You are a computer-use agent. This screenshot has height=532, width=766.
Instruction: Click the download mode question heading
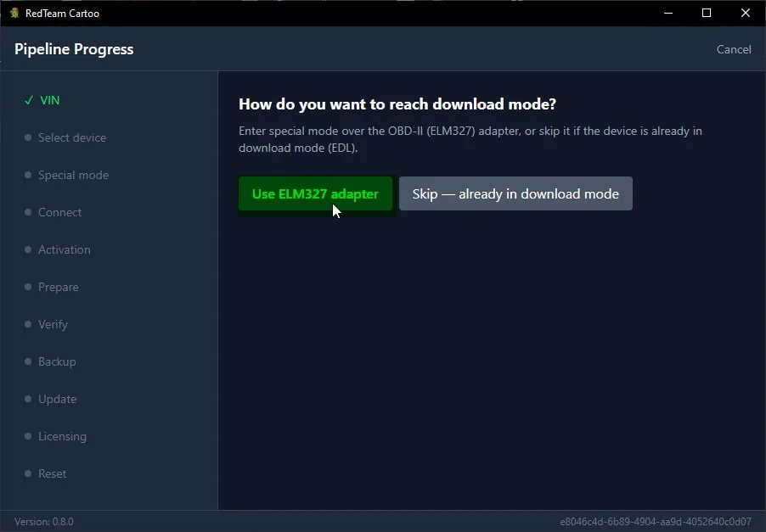(397, 104)
